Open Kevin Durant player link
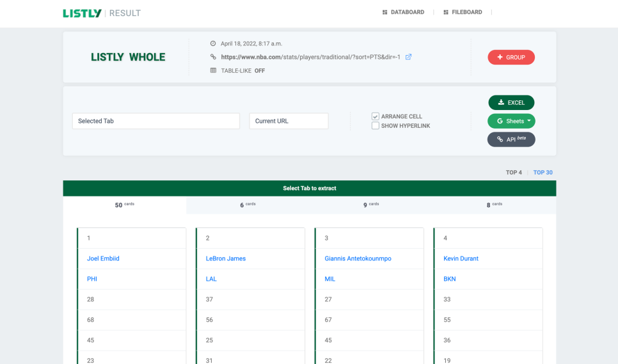618x364 pixels. [461, 258]
